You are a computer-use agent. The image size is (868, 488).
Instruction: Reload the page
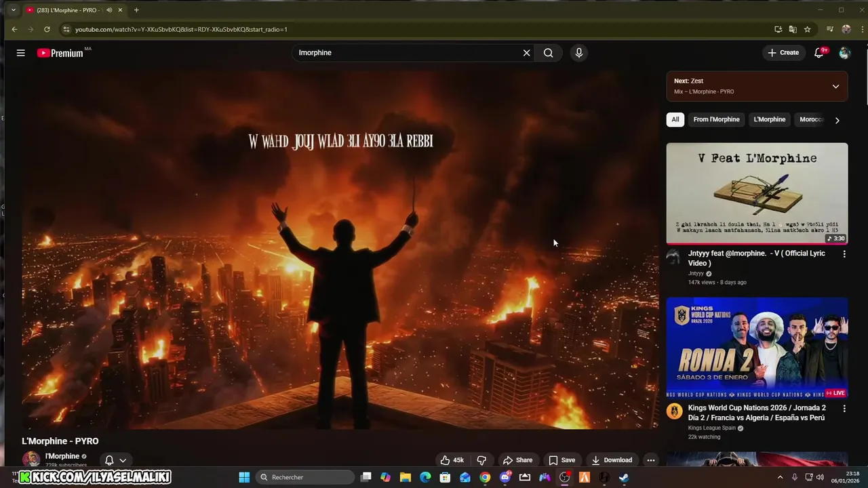click(47, 29)
